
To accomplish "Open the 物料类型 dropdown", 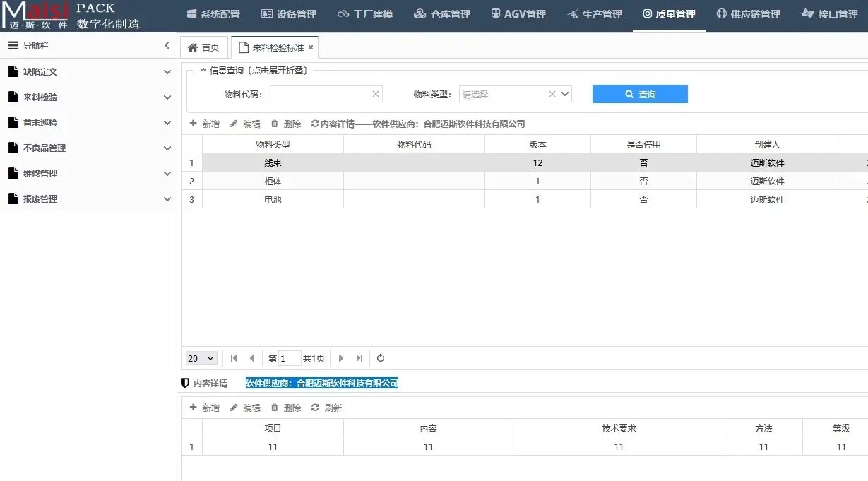I will [565, 94].
